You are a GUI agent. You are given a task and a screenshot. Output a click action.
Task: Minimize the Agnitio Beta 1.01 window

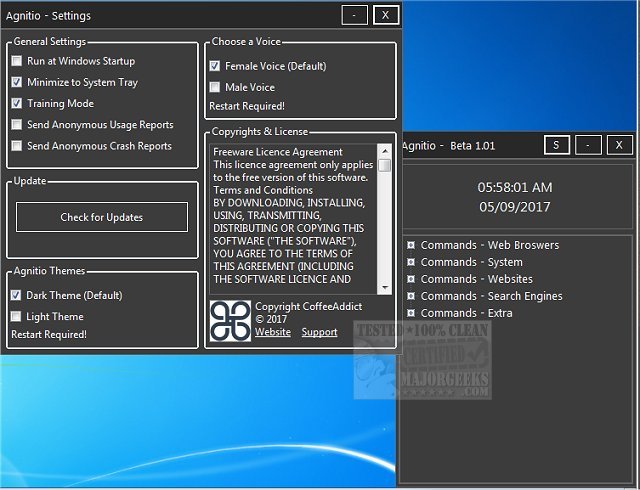point(588,145)
